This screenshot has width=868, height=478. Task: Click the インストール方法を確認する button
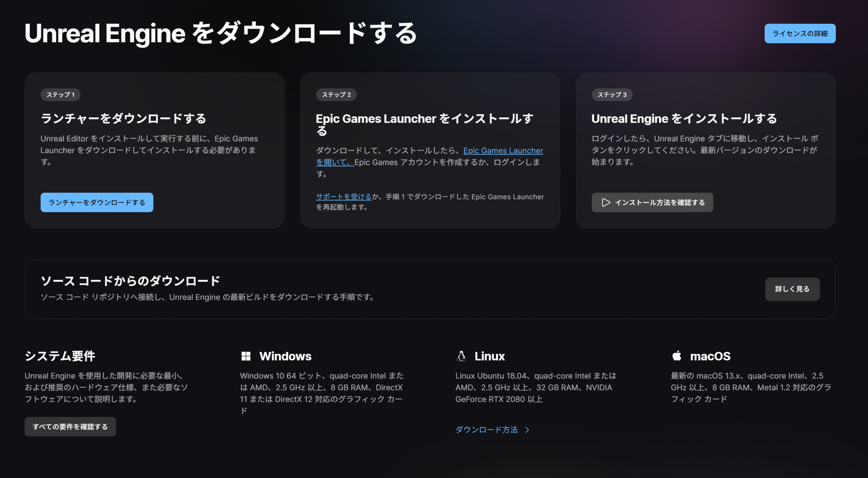652,202
